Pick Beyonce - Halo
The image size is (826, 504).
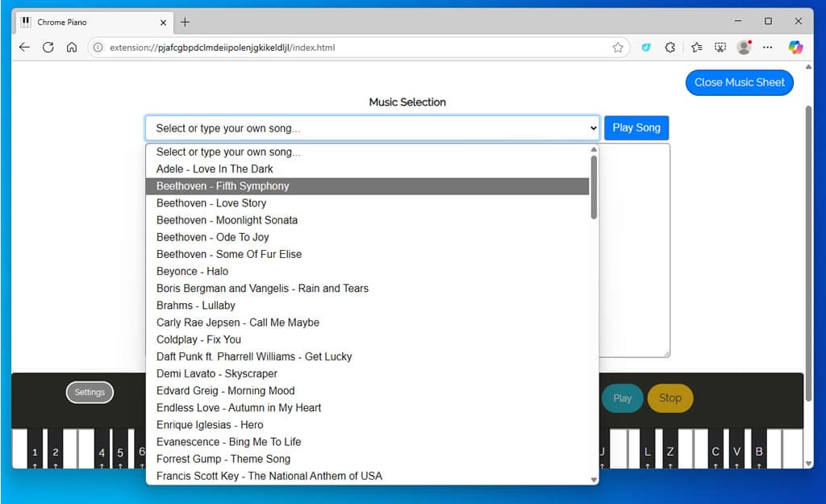(x=367, y=271)
